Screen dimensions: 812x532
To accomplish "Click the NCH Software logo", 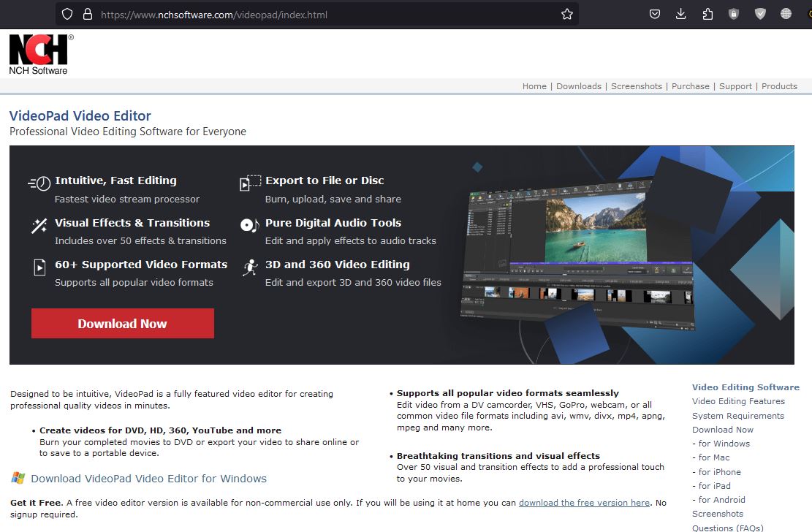I will (40, 54).
